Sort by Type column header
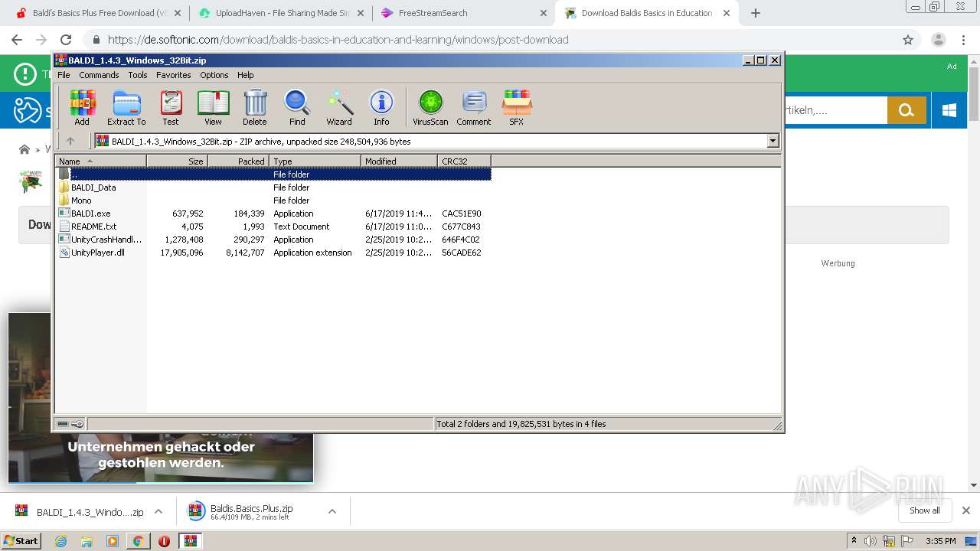The width and height of the screenshot is (980, 551). point(315,161)
